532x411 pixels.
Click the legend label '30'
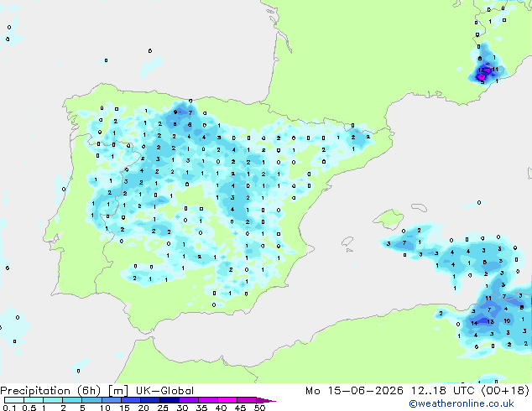tap(183, 408)
